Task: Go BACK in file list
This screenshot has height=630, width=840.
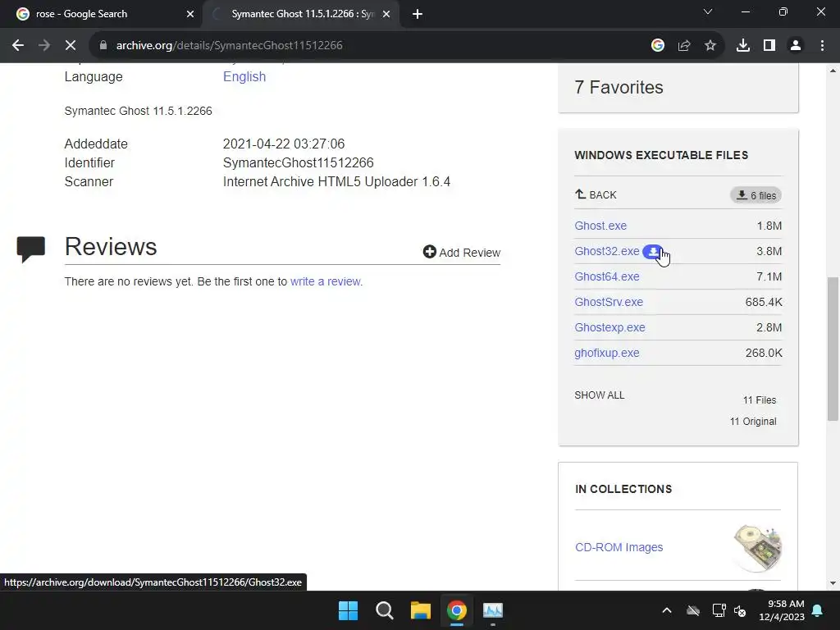Action: (596, 195)
